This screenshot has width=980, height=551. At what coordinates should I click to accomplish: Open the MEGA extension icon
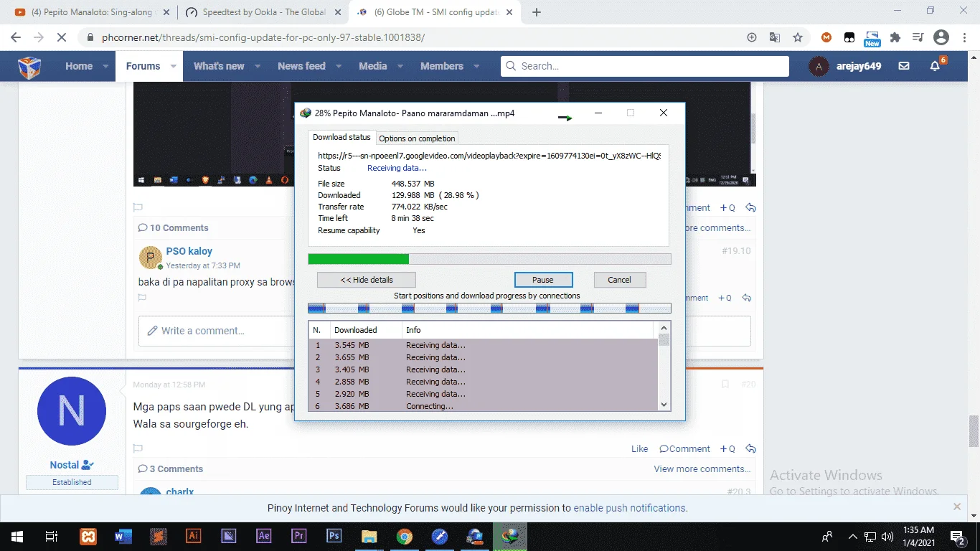[826, 37]
